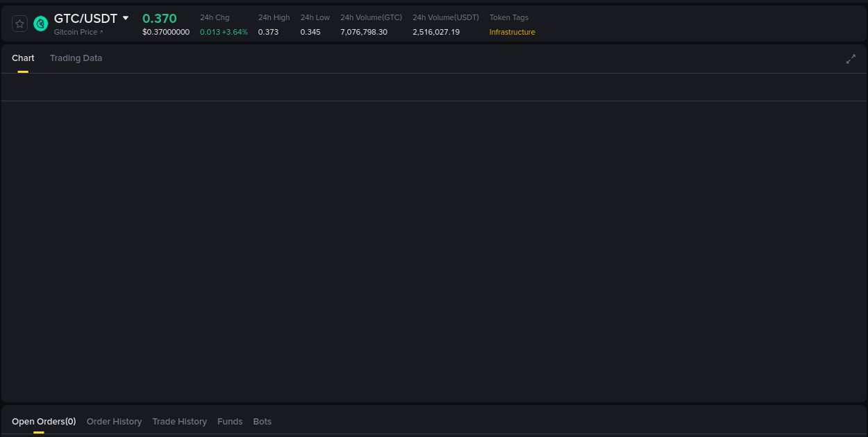
Task: Open the Order History tab
Action: click(114, 421)
